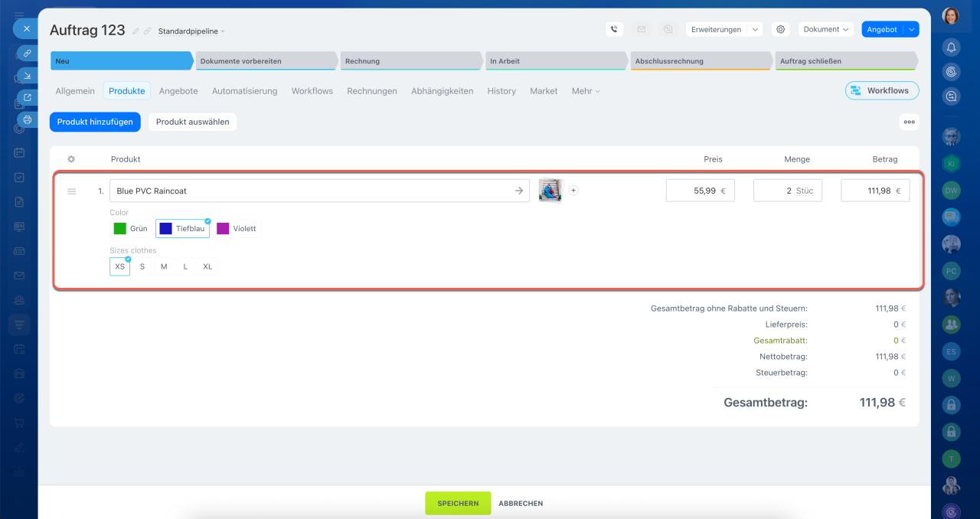Set stage to Dokumente vorbereiten
This screenshot has height=519, width=980.
(266, 60)
